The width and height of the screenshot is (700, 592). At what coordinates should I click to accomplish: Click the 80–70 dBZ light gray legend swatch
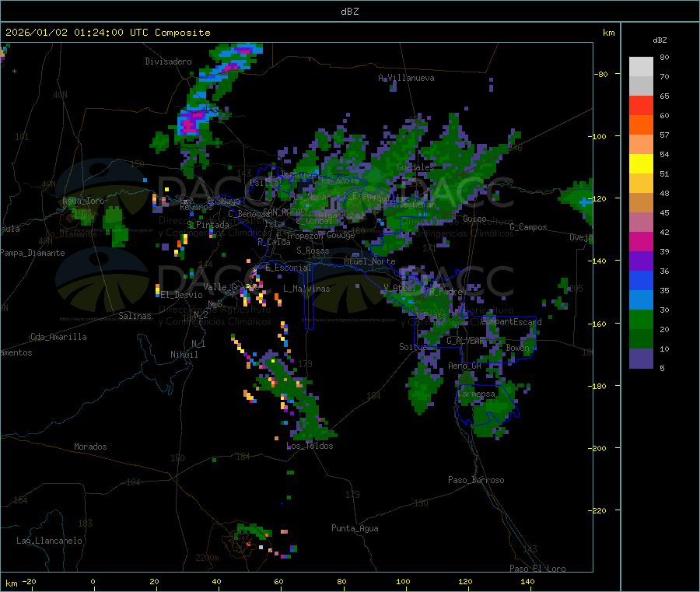641,67
